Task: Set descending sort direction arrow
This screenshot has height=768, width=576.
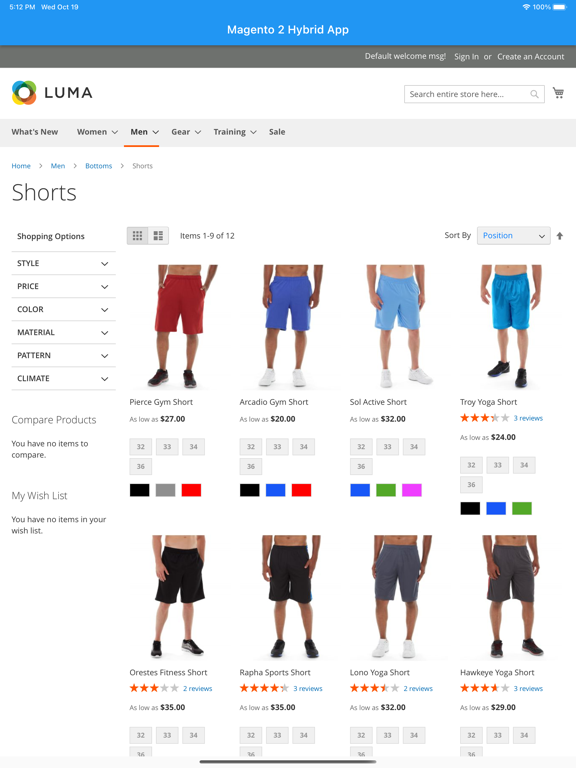Action: (560, 236)
